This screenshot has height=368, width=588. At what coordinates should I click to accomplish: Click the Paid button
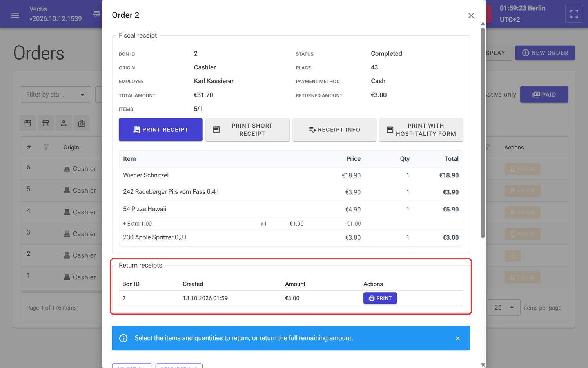point(544,95)
